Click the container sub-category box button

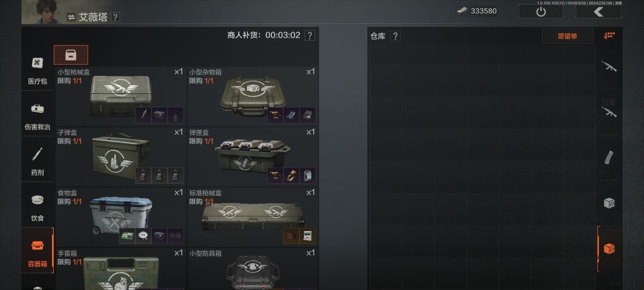coord(70,55)
